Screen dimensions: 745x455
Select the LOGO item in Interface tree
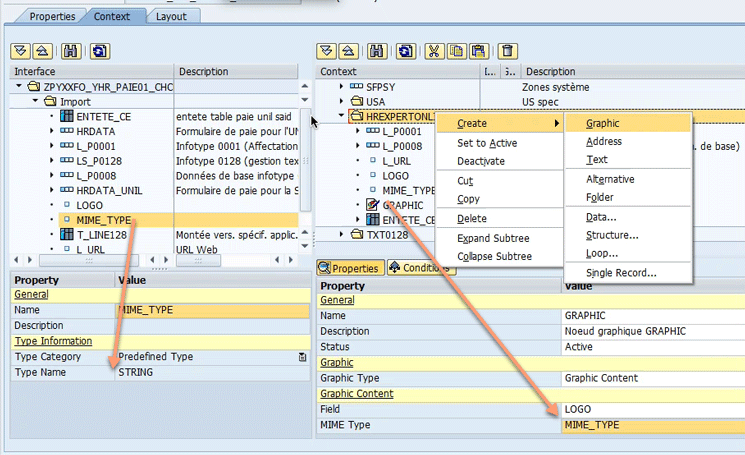tap(89, 205)
